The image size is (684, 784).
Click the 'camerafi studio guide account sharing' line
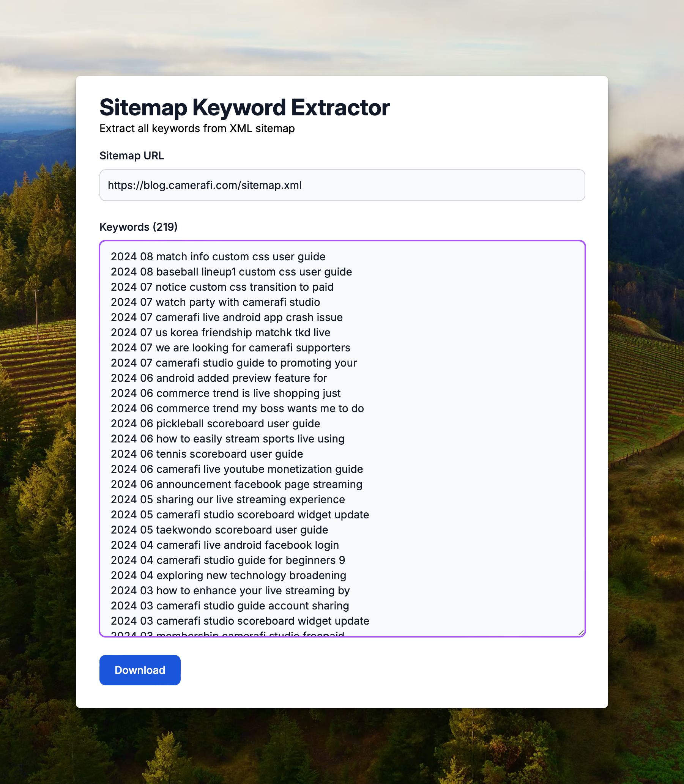click(x=230, y=606)
